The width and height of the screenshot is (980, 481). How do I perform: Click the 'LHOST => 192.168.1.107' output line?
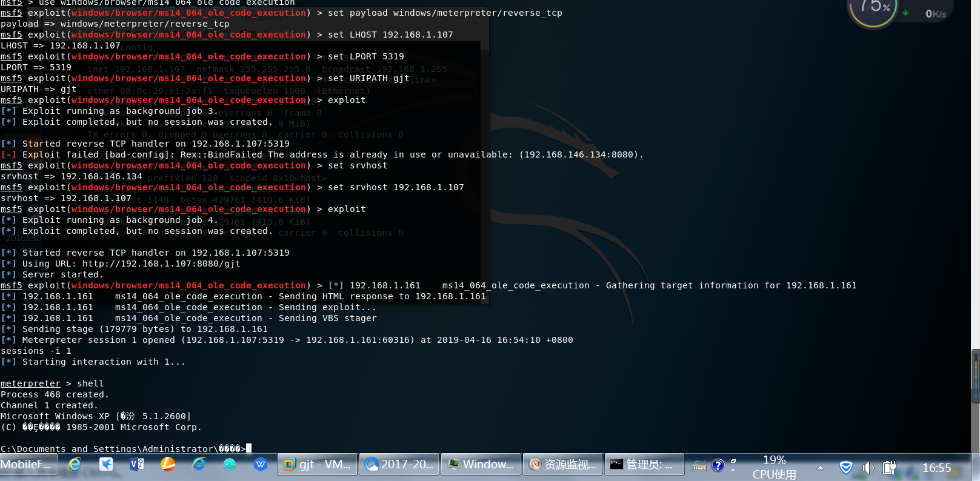[x=61, y=45]
